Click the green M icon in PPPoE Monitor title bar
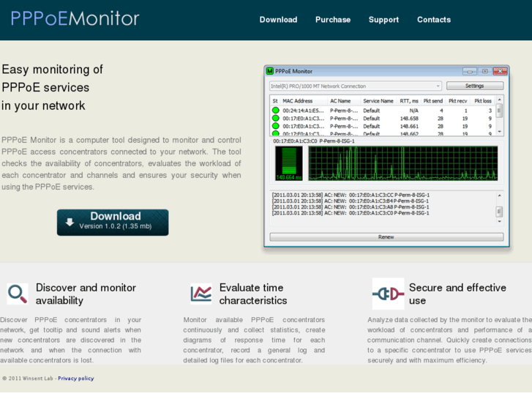The height and width of the screenshot is (399, 532). pyautogui.click(x=270, y=71)
